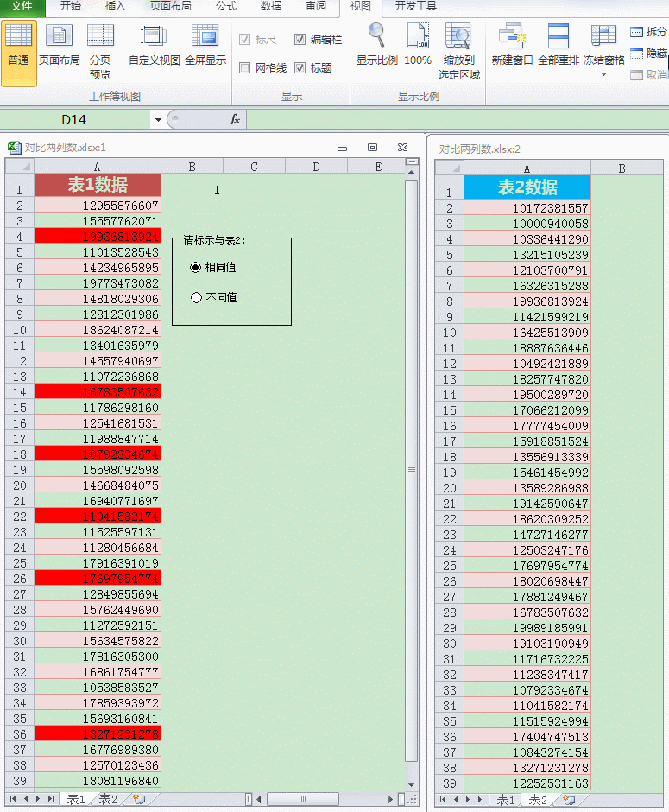Open Custom Views (自定义视图)
This screenshot has height=812, width=669.
pyautogui.click(x=155, y=46)
